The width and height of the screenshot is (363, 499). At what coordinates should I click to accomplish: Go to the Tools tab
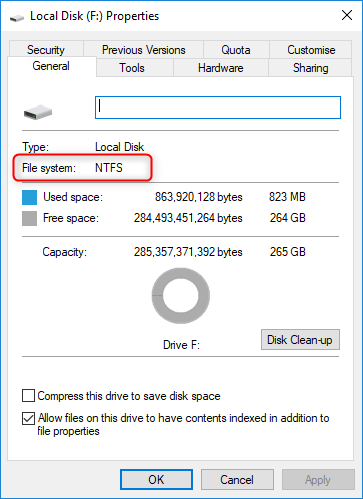click(x=132, y=68)
